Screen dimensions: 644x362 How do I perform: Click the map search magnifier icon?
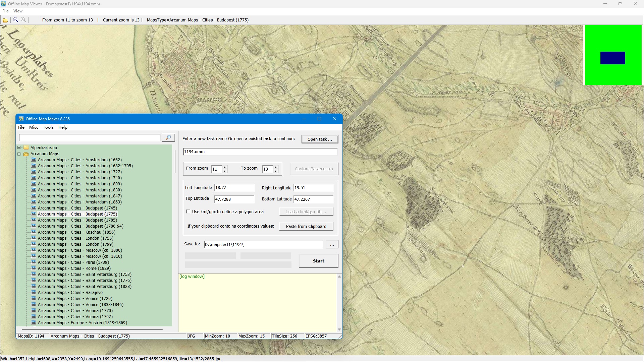(x=168, y=138)
